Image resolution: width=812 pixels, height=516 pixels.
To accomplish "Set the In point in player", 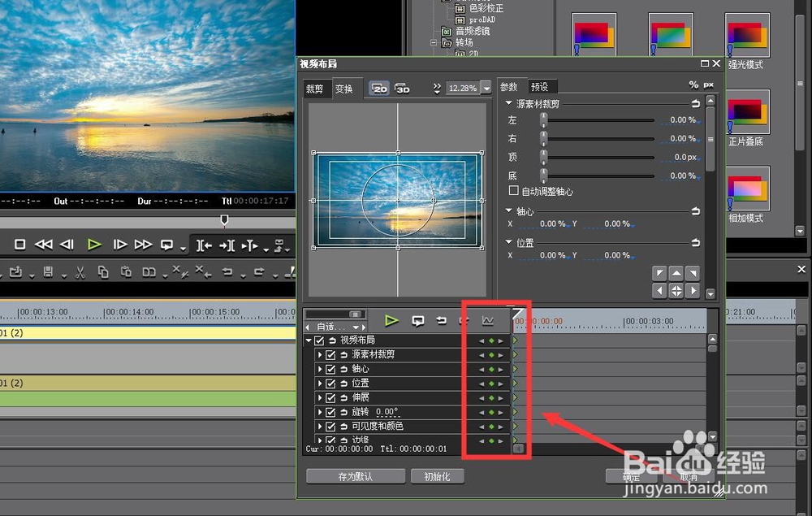I will tap(204, 245).
